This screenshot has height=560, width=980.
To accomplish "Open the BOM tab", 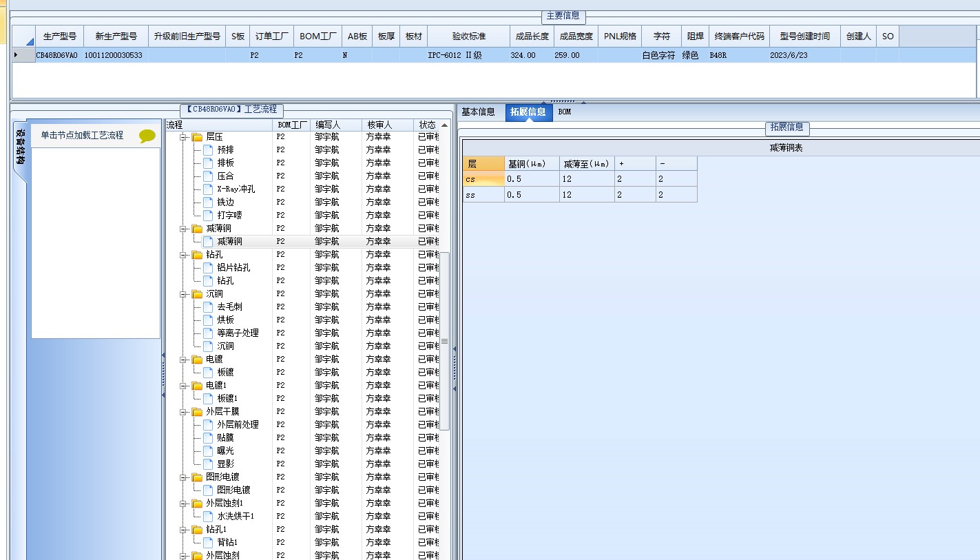I will coord(565,112).
